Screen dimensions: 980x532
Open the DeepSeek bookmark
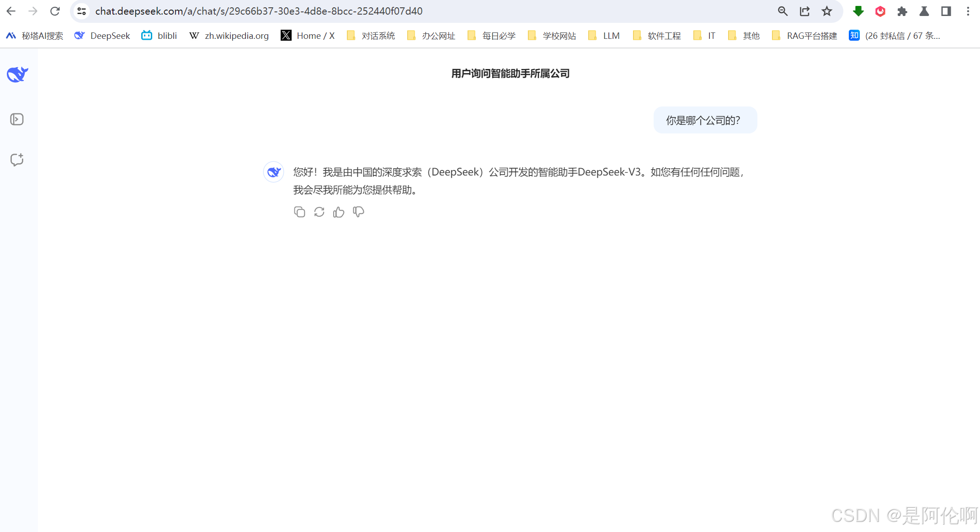(x=102, y=36)
